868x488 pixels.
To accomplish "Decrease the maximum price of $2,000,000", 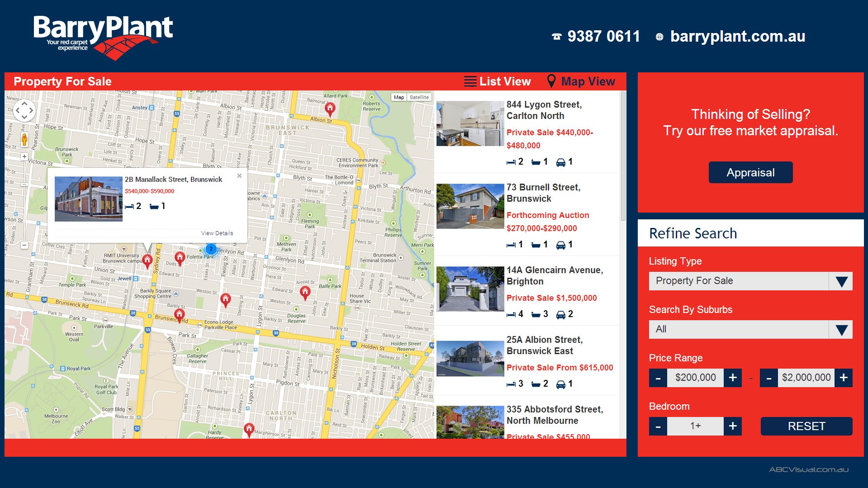I will coord(769,378).
